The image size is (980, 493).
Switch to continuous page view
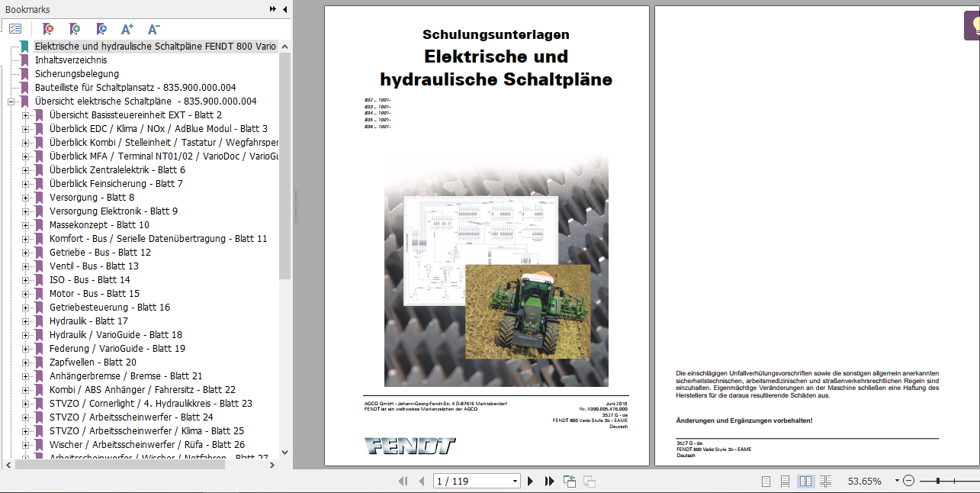point(786,481)
